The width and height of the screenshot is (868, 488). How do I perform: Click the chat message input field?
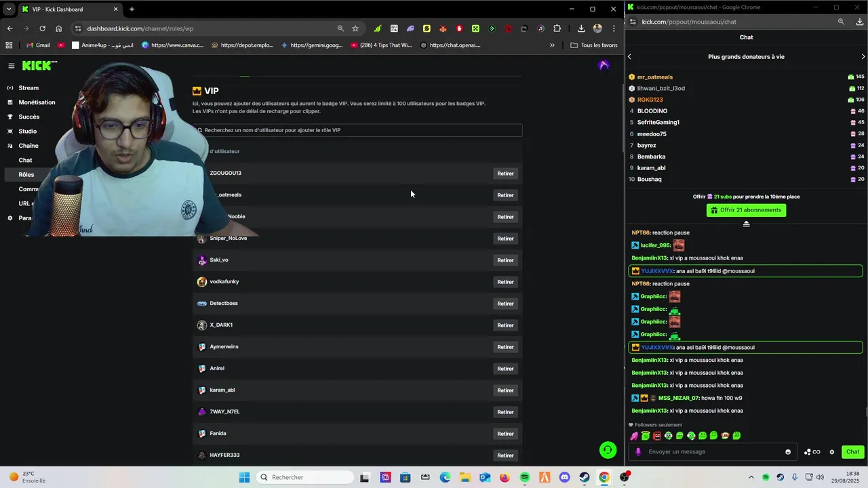click(714, 452)
